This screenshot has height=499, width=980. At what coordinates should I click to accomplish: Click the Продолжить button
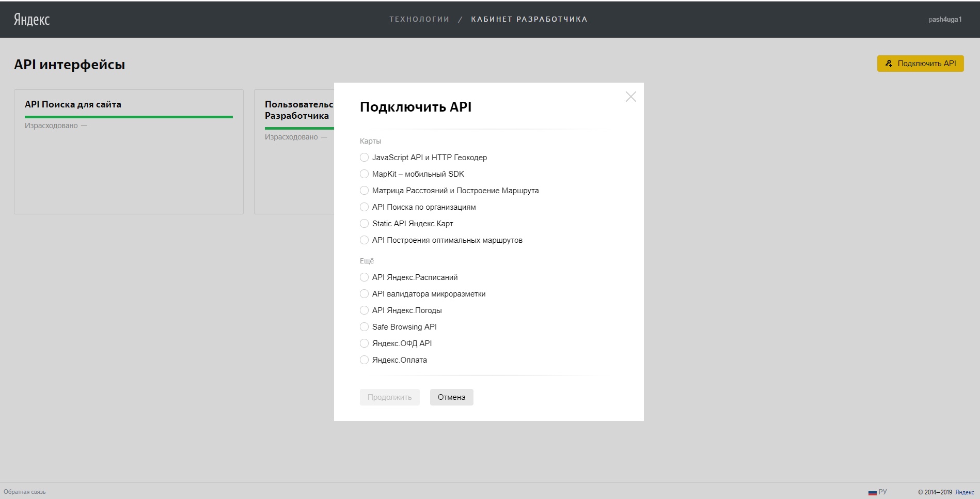[x=389, y=397]
